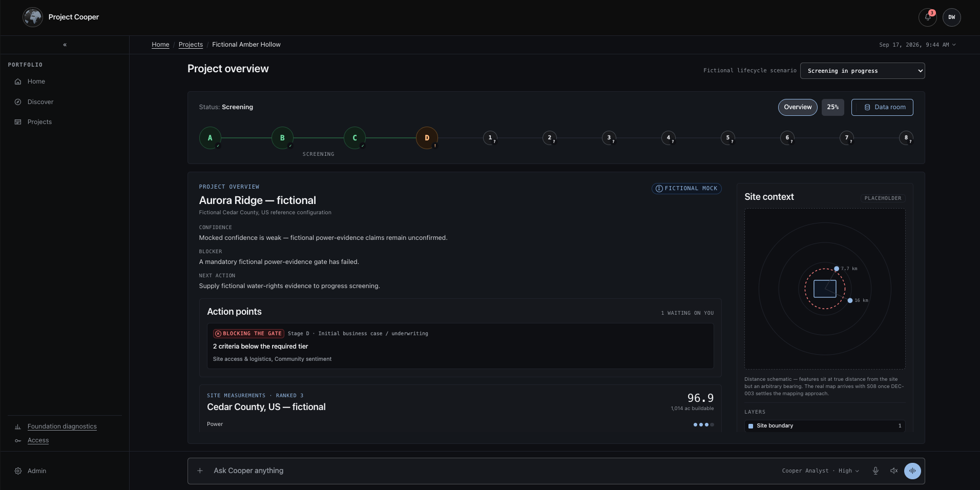
Task: Open the Data room button
Action: tap(882, 107)
